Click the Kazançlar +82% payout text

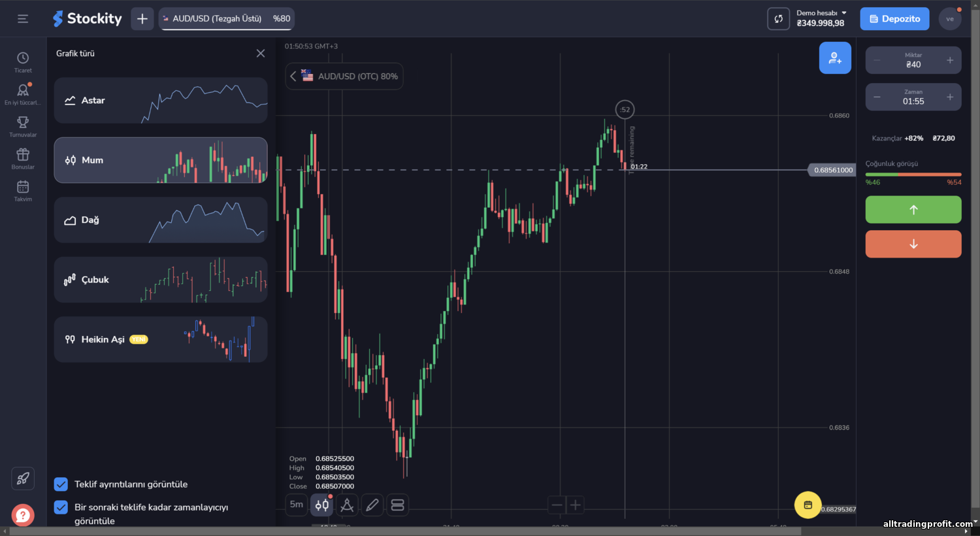coord(898,139)
